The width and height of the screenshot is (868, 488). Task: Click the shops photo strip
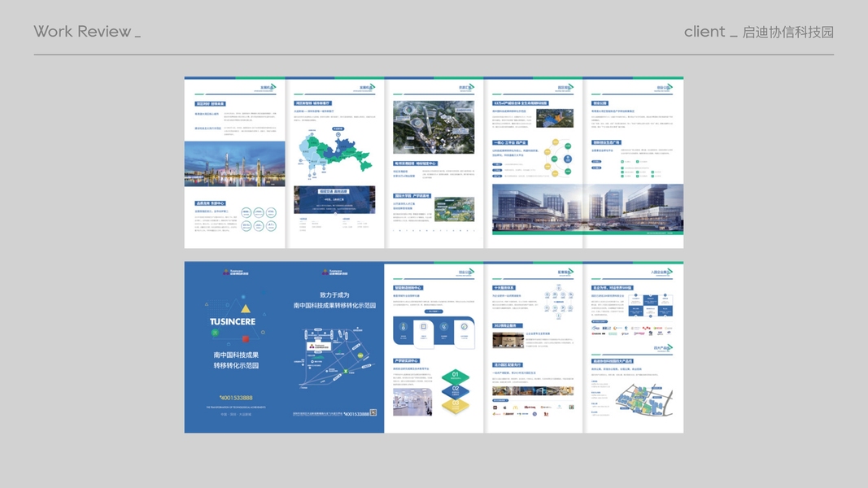click(x=533, y=390)
